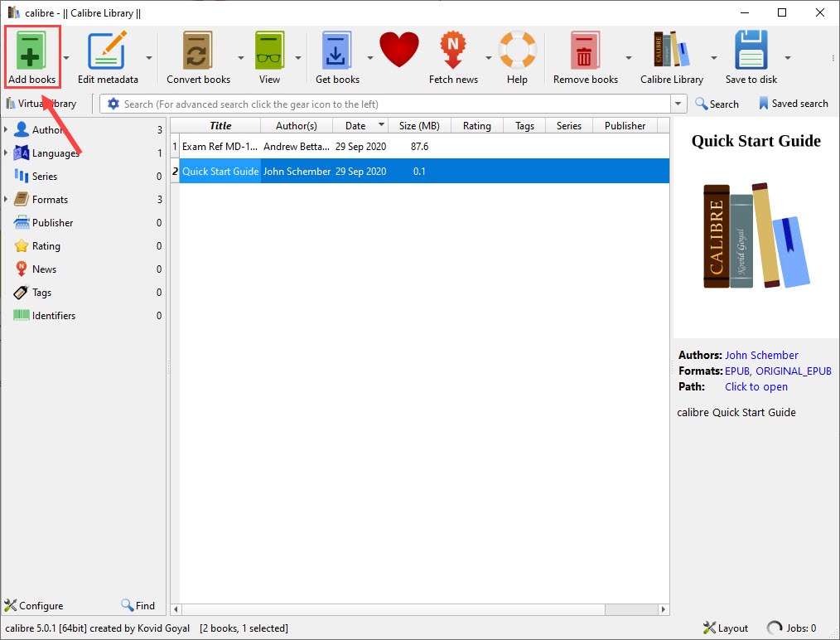Sort by Publisher column header
Screen dimensions: 840x640
tap(625, 125)
